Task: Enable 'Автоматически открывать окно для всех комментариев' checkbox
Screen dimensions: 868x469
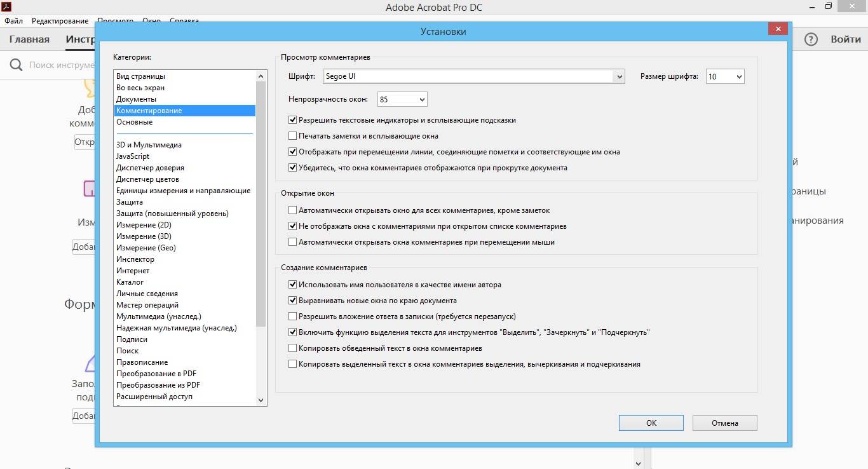Action: coord(293,210)
